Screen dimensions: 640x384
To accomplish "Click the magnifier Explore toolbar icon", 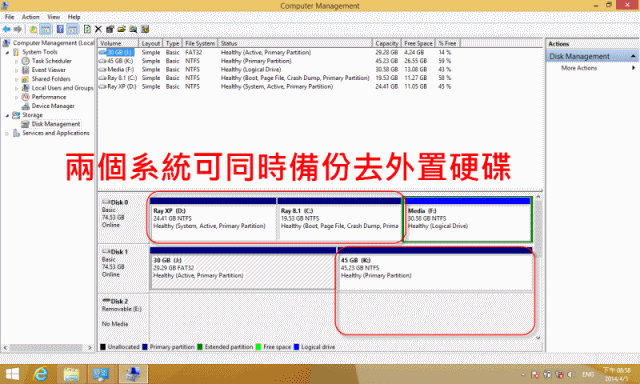I will coord(133,29).
